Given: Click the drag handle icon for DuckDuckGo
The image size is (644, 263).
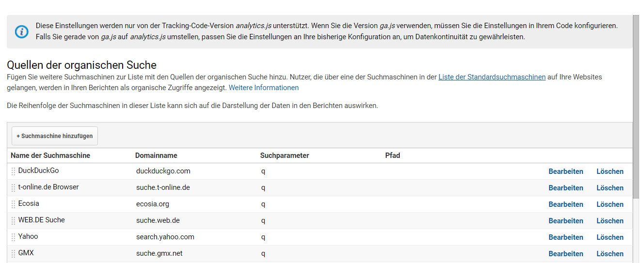Looking at the screenshot, I should point(14,171).
